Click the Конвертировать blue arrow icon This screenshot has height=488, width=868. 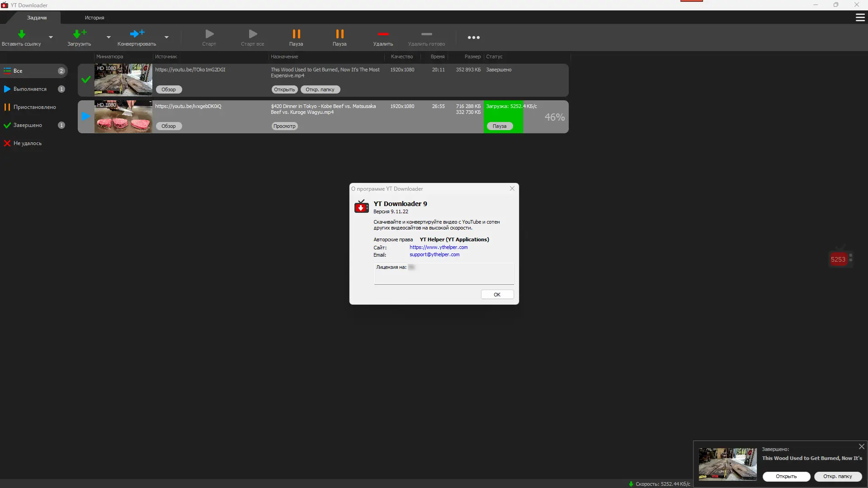137,34
